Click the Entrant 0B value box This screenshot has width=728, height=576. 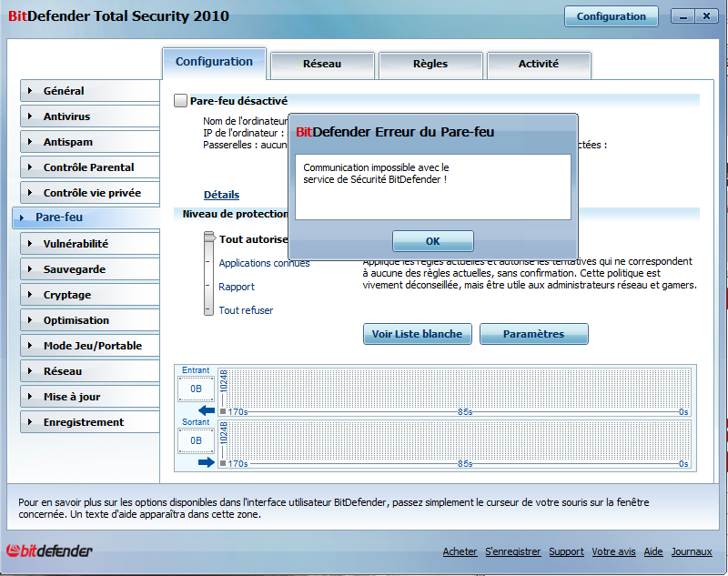pos(196,389)
